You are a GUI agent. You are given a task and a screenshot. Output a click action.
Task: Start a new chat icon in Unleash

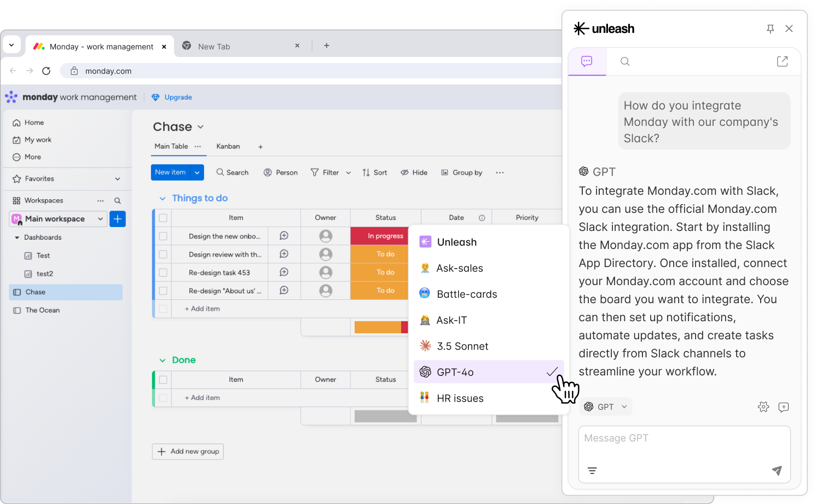(x=784, y=407)
